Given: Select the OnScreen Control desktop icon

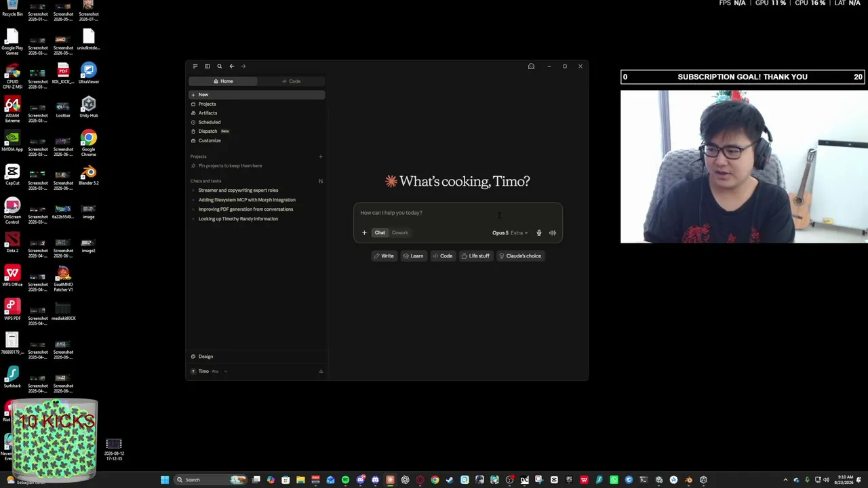Looking at the screenshot, I should click(x=12, y=211).
